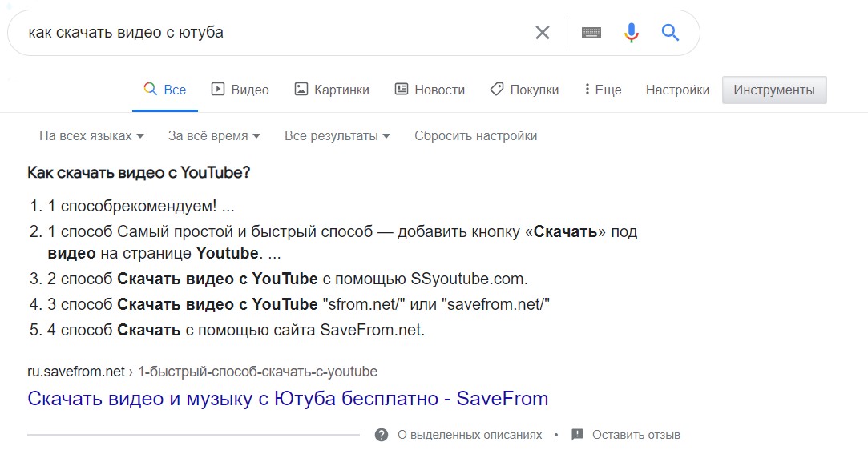
Task: Click the feedback speech bubble icon
Action: click(x=577, y=435)
